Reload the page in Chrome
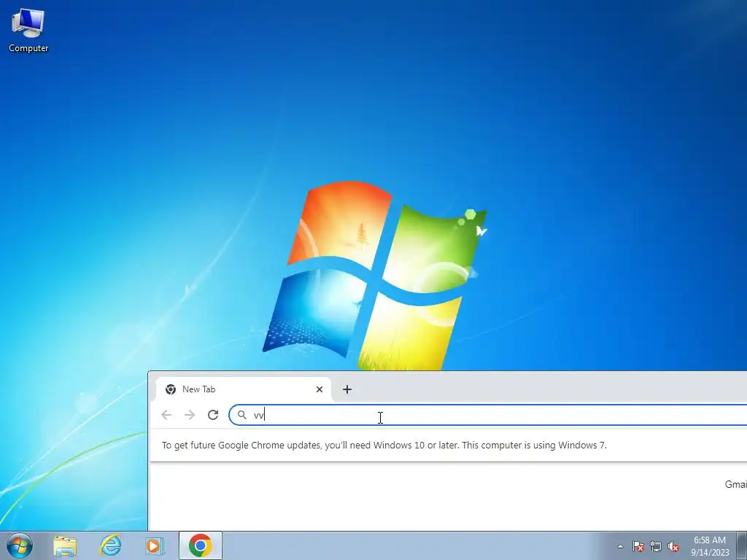 point(213,415)
